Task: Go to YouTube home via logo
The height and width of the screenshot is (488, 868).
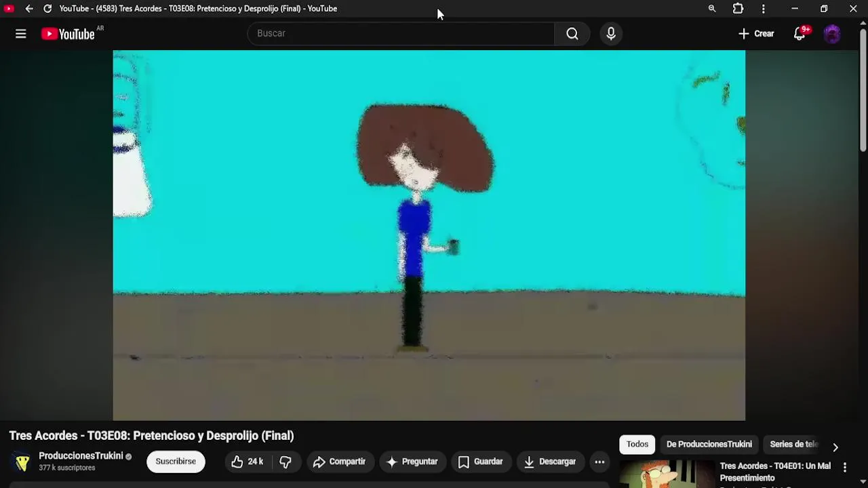Action: click(x=68, y=34)
